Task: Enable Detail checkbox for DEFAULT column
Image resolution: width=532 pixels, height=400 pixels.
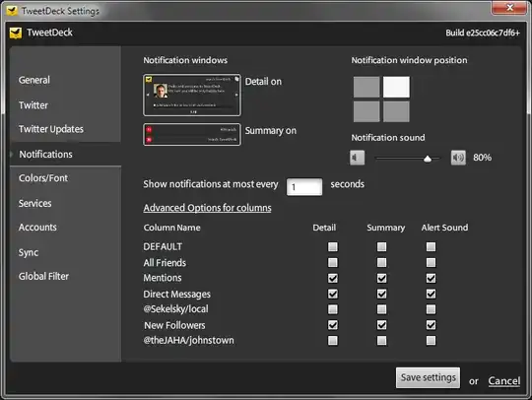Action: (x=333, y=246)
